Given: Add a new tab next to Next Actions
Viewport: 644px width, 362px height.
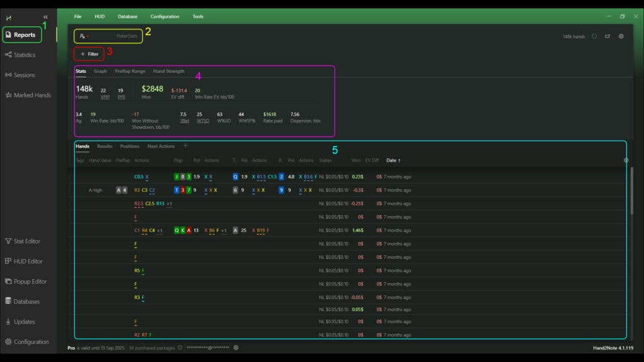Looking at the screenshot, I should point(185,146).
